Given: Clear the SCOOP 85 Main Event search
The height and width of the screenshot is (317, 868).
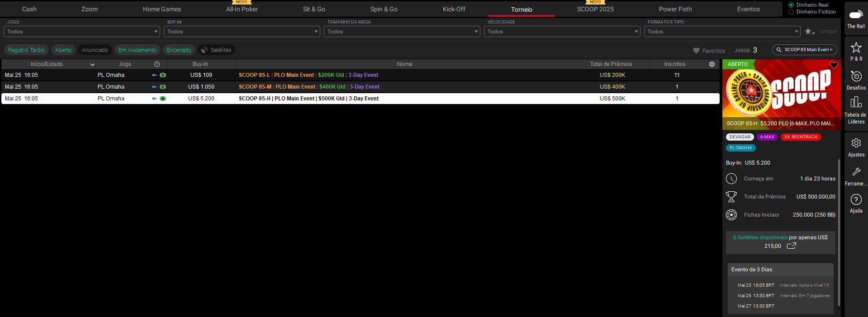Looking at the screenshot, I should point(831,50).
